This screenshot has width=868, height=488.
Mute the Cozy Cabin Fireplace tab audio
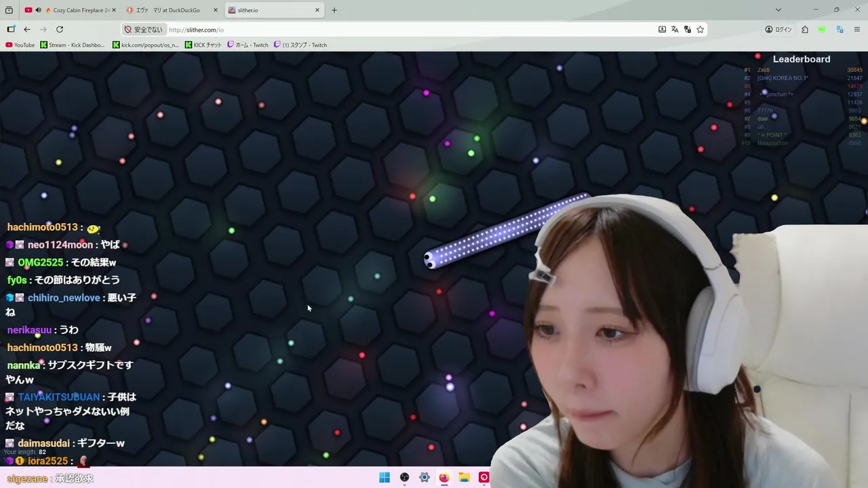pyautogui.click(x=38, y=10)
